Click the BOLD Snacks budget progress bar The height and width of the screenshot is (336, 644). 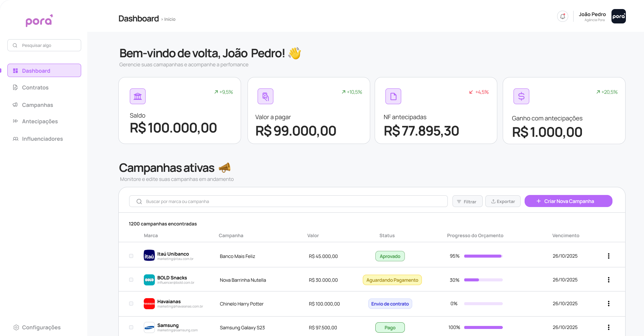pos(483,280)
